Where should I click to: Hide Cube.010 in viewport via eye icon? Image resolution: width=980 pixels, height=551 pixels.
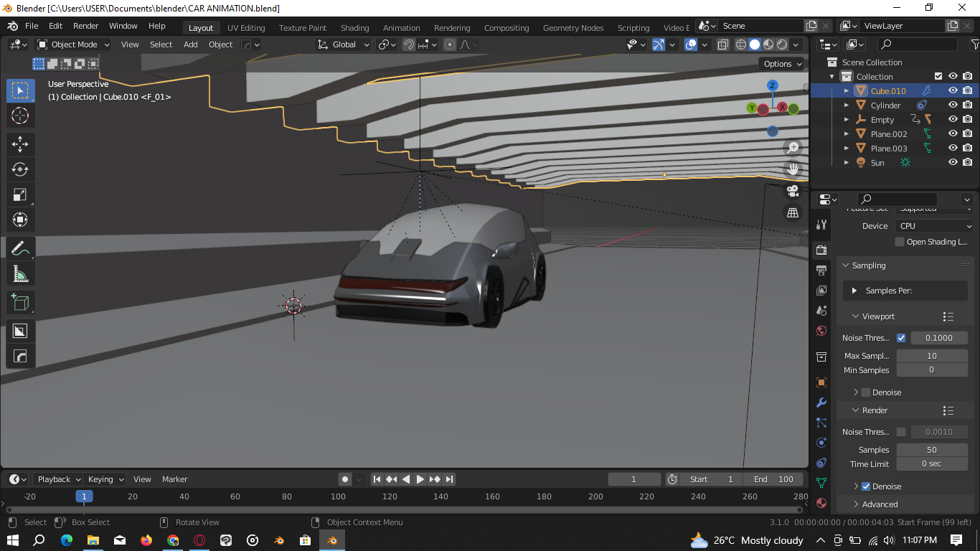coord(953,91)
